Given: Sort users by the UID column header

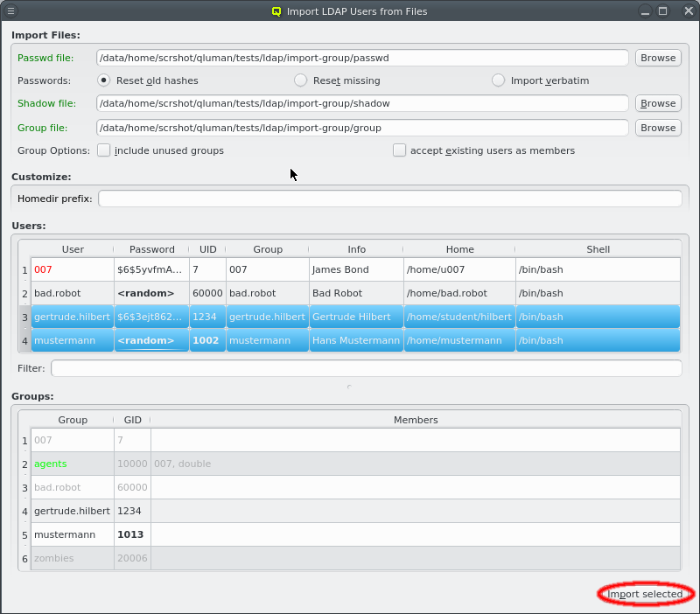Looking at the screenshot, I should [207, 249].
